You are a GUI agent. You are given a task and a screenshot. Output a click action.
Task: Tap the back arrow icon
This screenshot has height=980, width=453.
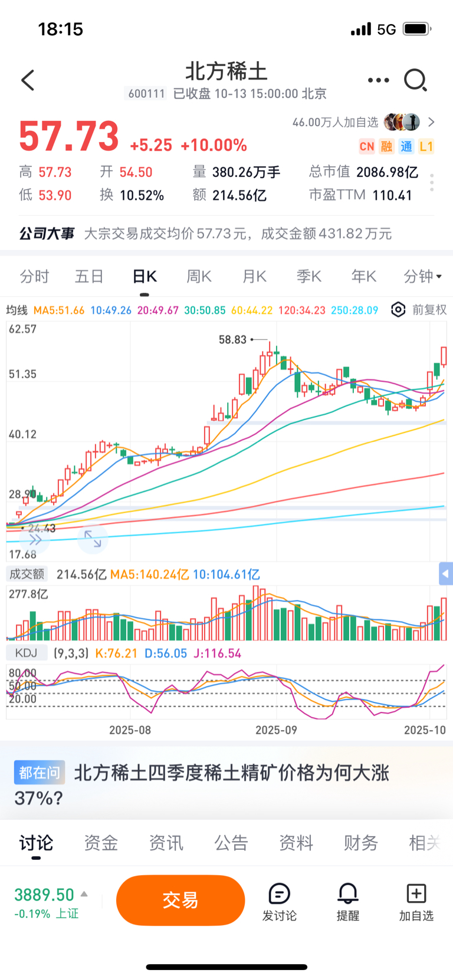click(x=28, y=80)
